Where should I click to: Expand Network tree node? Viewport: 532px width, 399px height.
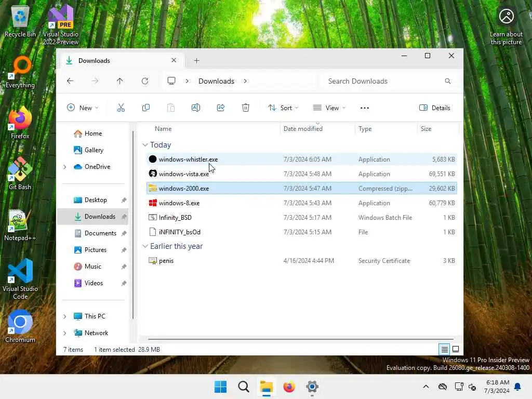[65, 333]
